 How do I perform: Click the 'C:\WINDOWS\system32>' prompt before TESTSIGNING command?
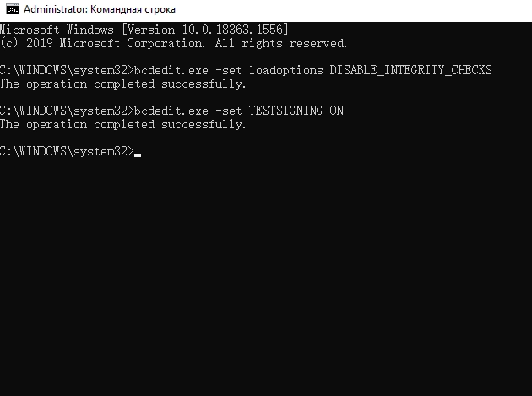click(66, 111)
